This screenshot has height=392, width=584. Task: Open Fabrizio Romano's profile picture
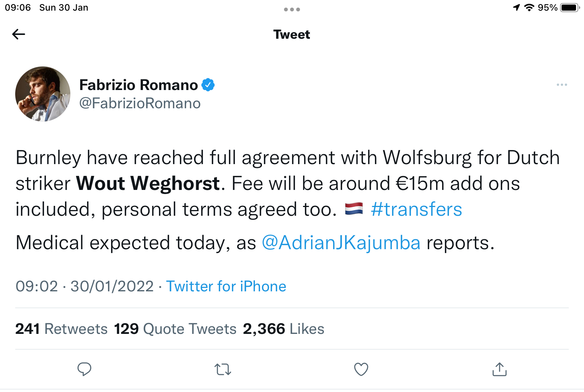pos(43,94)
